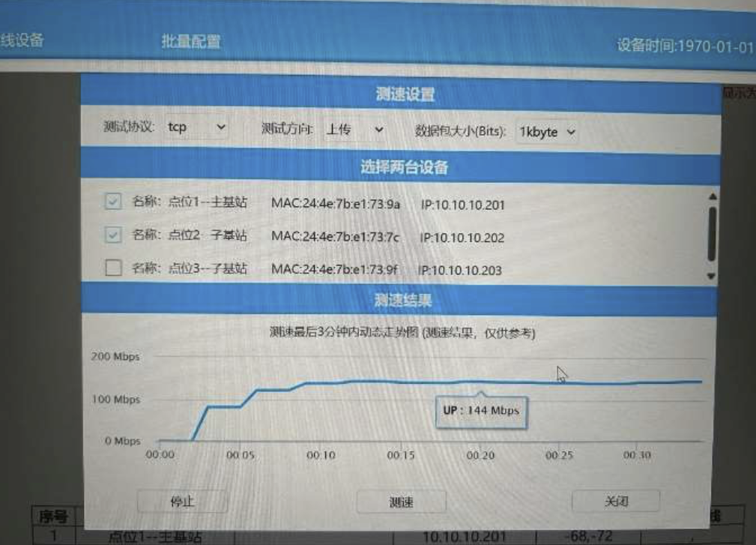Open the 数据包大小 1kbyte dropdown
The height and width of the screenshot is (545, 756).
point(547,132)
